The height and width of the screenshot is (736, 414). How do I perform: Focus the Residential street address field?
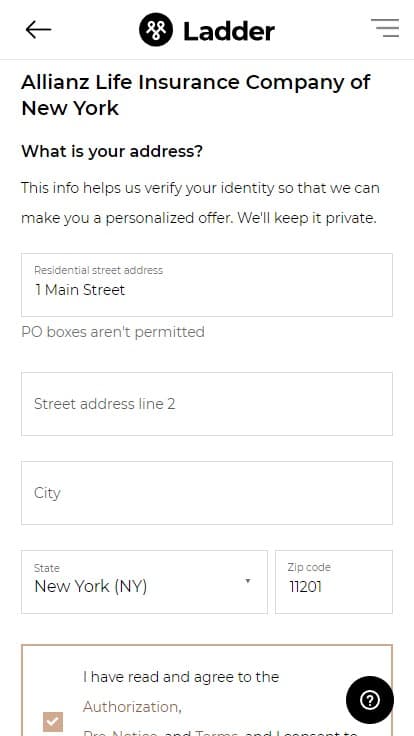coord(207,285)
